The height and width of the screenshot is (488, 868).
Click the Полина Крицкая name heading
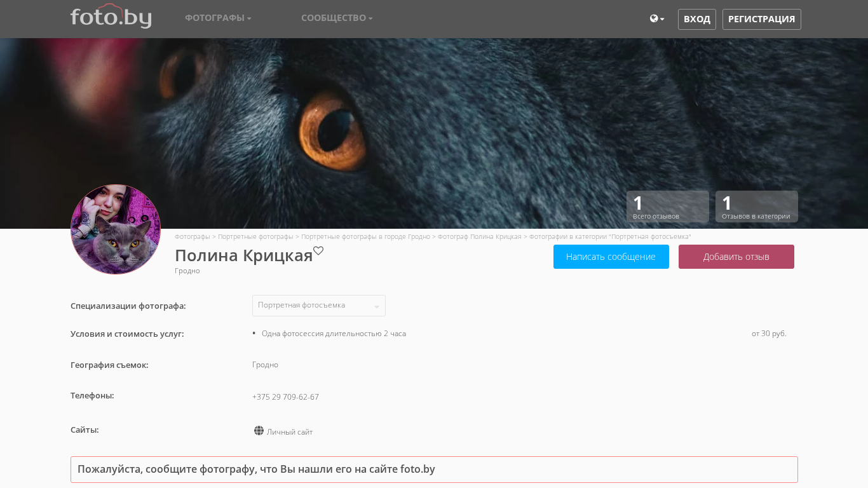click(x=244, y=255)
